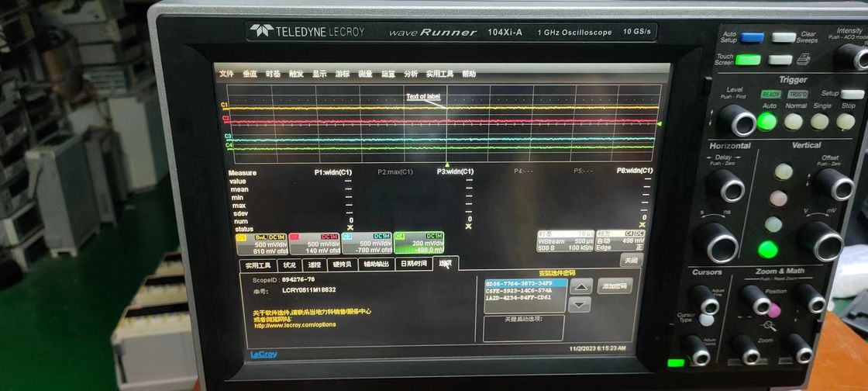Open the 文件 menu
This screenshot has width=868, height=391.
(226, 74)
